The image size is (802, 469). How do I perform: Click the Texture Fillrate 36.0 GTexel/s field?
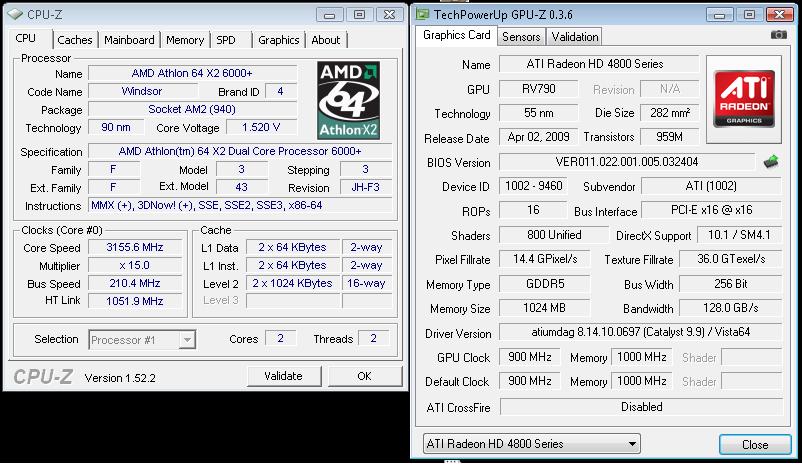click(x=730, y=259)
